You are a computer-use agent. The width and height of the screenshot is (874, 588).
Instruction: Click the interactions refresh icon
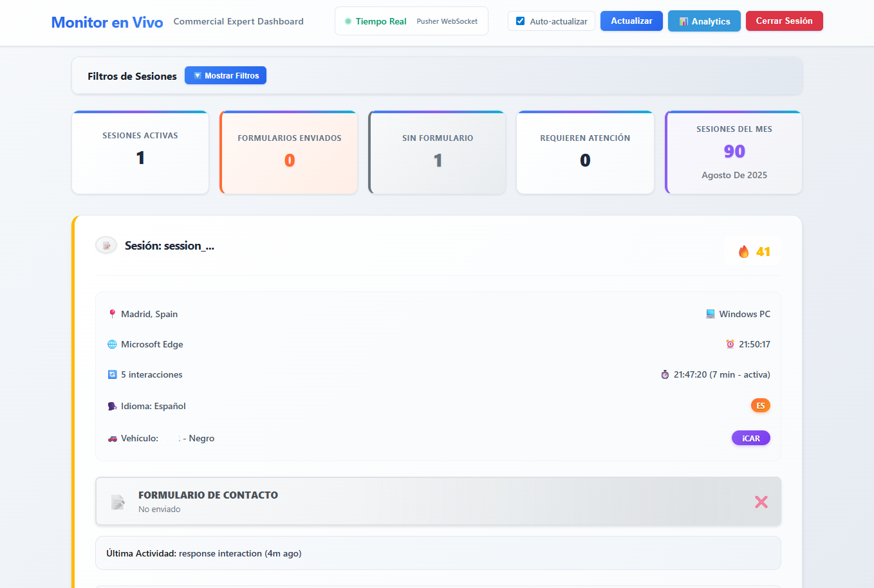(x=112, y=374)
